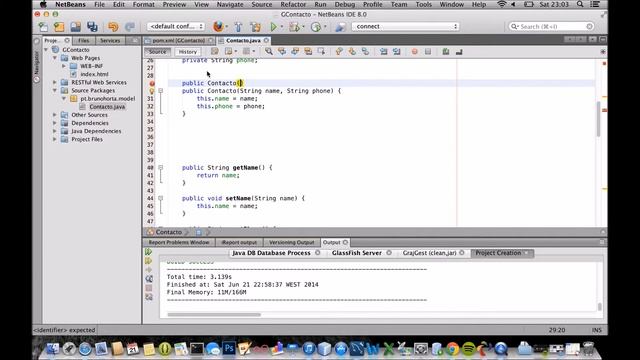Open Spotlight search in menu bar

point(580,4)
